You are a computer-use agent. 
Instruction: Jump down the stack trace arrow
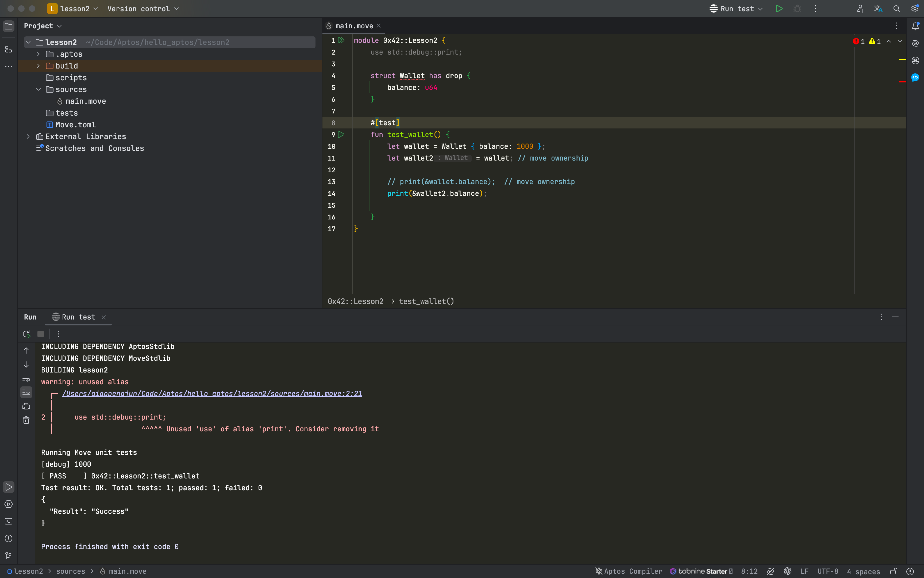[x=26, y=364]
